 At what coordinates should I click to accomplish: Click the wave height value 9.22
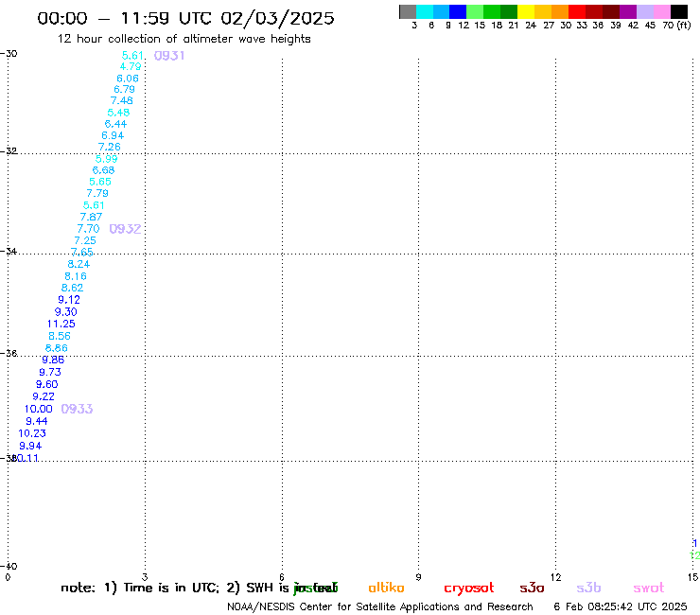coord(44,396)
